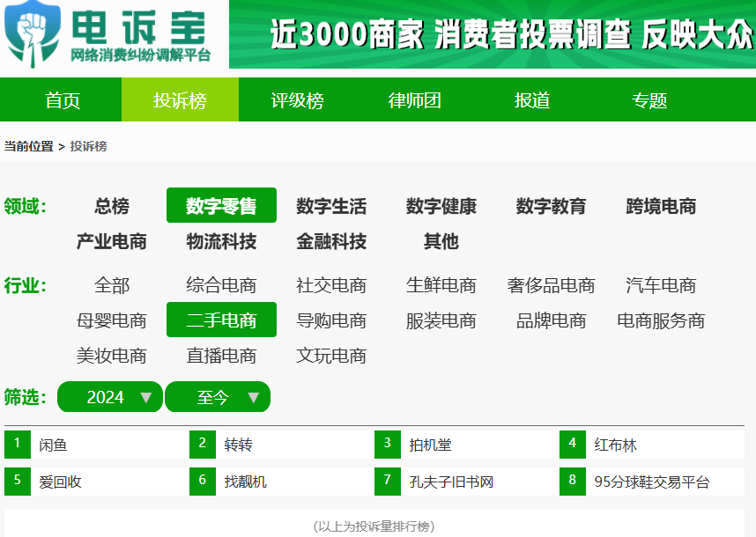
Task: Filter by 美妆电商 industry
Action: [x=111, y=356]
